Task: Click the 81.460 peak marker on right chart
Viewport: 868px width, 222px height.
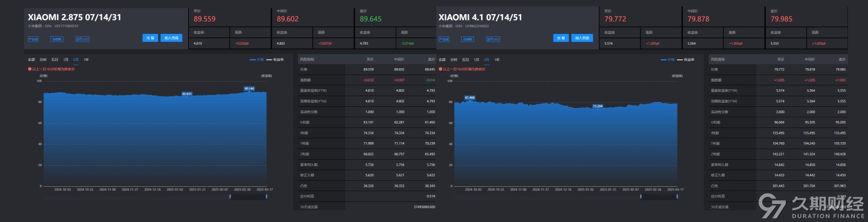Action: click(x=469, y=97)
